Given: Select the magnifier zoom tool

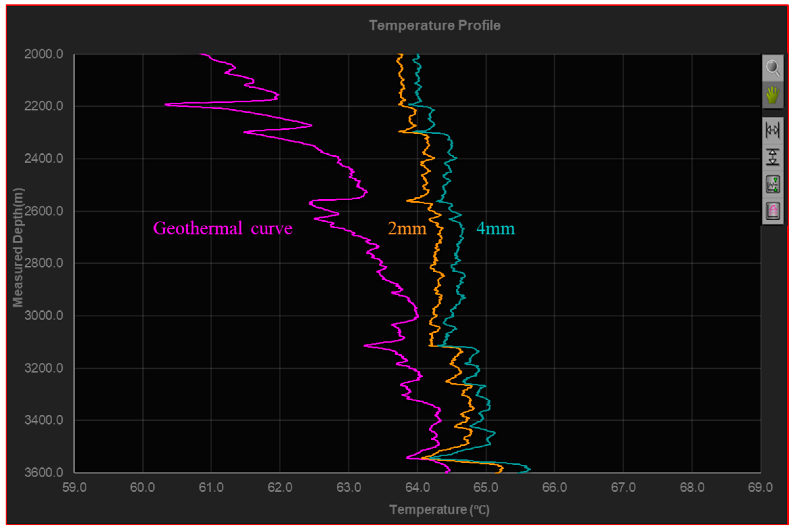Looking at the screenshot, I should pyautogui.click(x=773, y=68).
